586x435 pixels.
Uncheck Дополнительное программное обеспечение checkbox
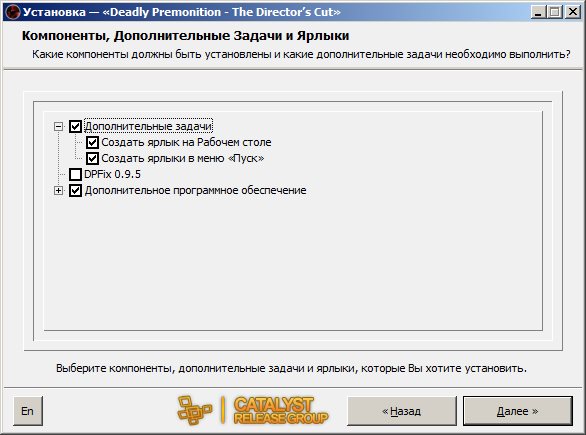click(x=75, y=191)
